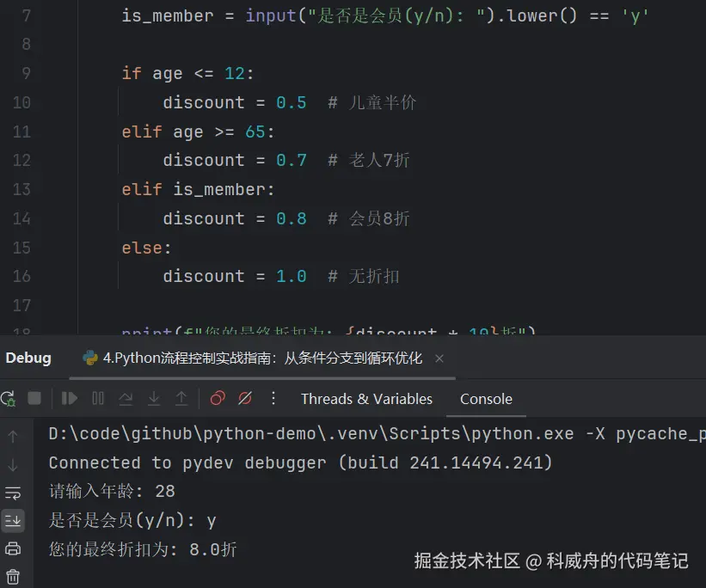
Task: Place cursor on 'elif is_member:' line
Action: coord(198,189)
